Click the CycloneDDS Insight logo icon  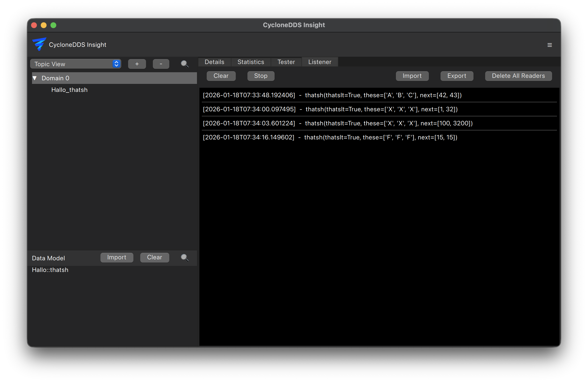tap(39, 44)
